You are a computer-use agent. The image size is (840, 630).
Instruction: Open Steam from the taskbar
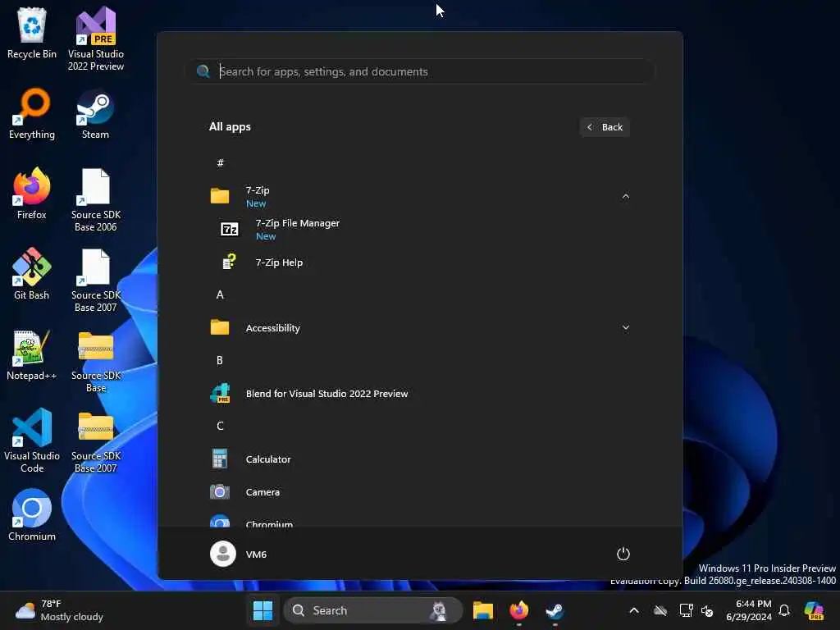[x=555, y=610]
